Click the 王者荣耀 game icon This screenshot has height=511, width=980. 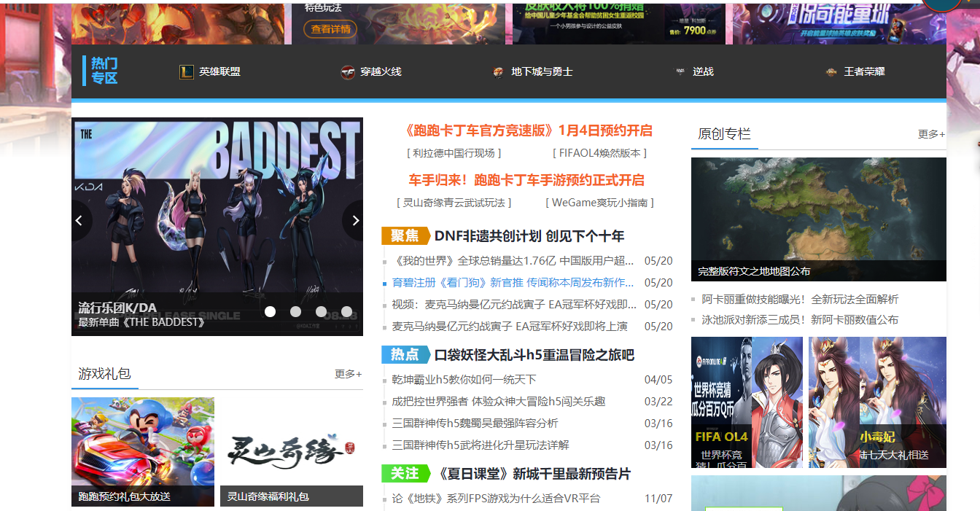(831, 71)
